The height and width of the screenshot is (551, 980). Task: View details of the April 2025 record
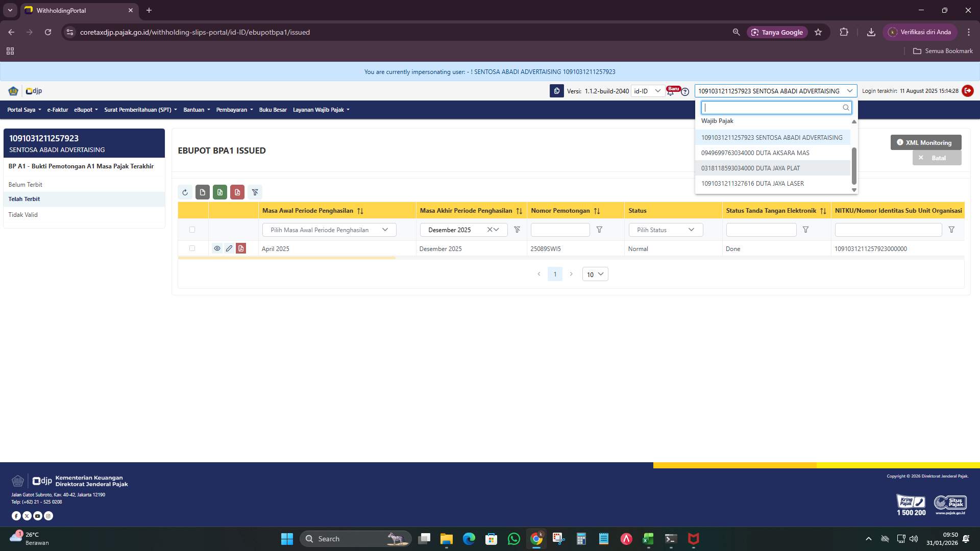point(218,248)
